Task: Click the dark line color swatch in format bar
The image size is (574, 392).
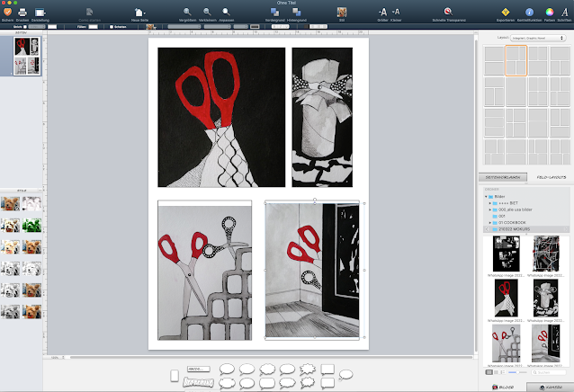Action: pyautogui.click(x=255, y=27)
